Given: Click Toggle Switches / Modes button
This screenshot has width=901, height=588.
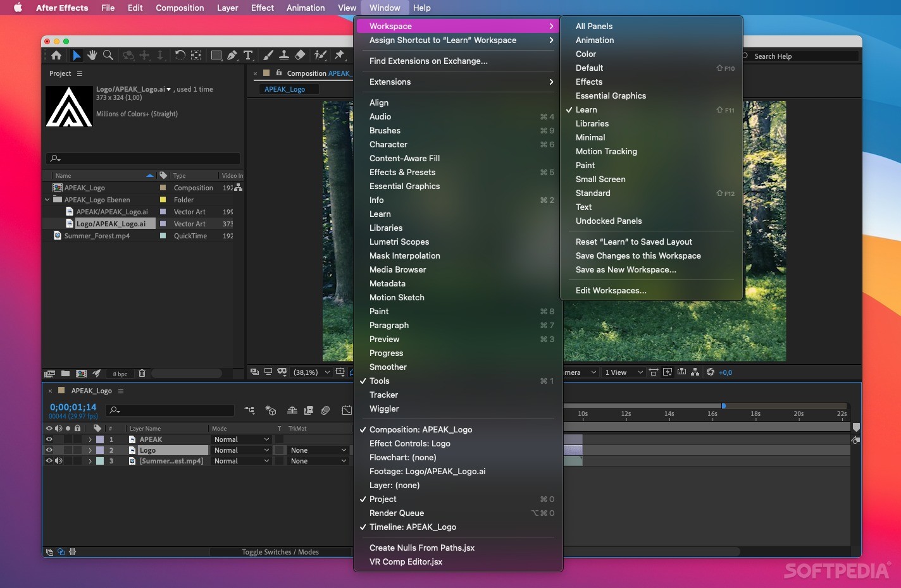Looking at the screenshot, I should pyautogui.click(x=280, y=552).
